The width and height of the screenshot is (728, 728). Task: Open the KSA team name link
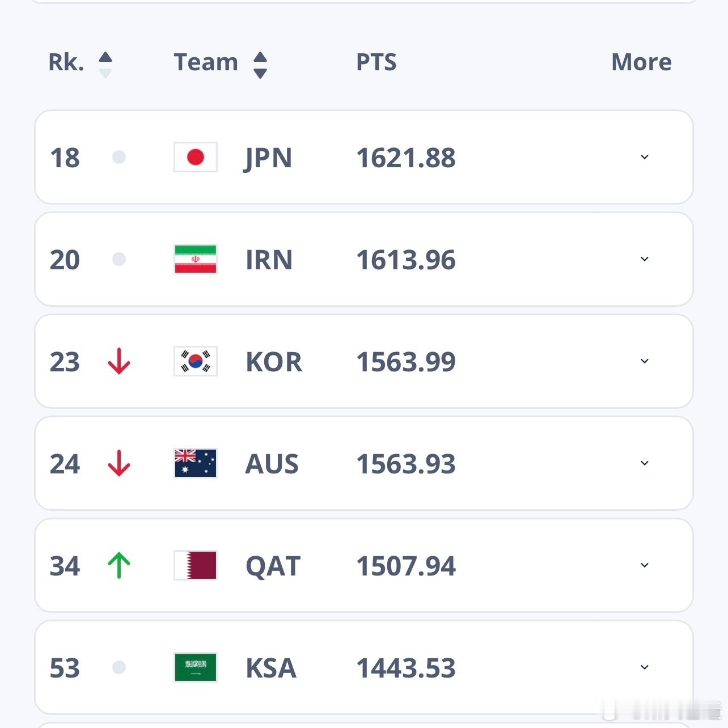[x=271, y=668]
